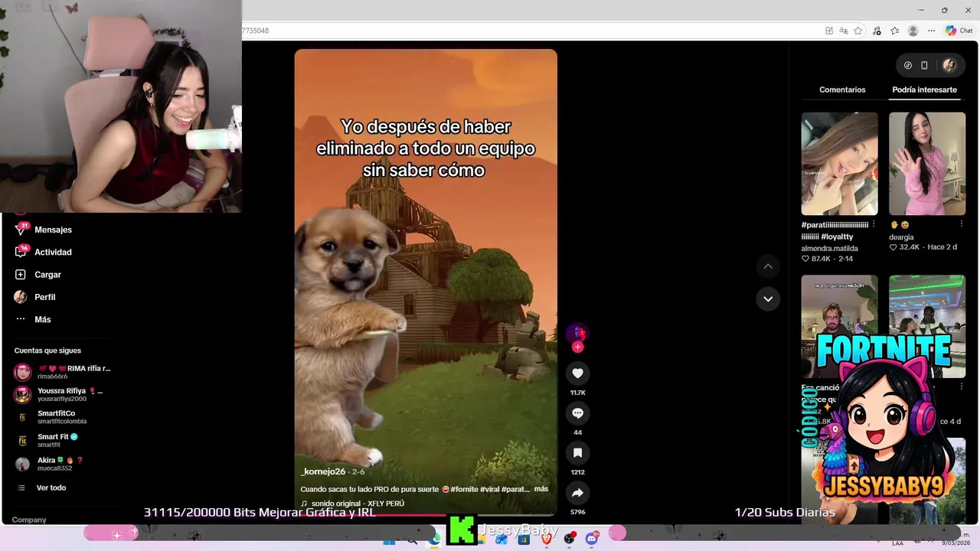
Task: Go to the previous video with the up arrow
Action: [768, 266]
